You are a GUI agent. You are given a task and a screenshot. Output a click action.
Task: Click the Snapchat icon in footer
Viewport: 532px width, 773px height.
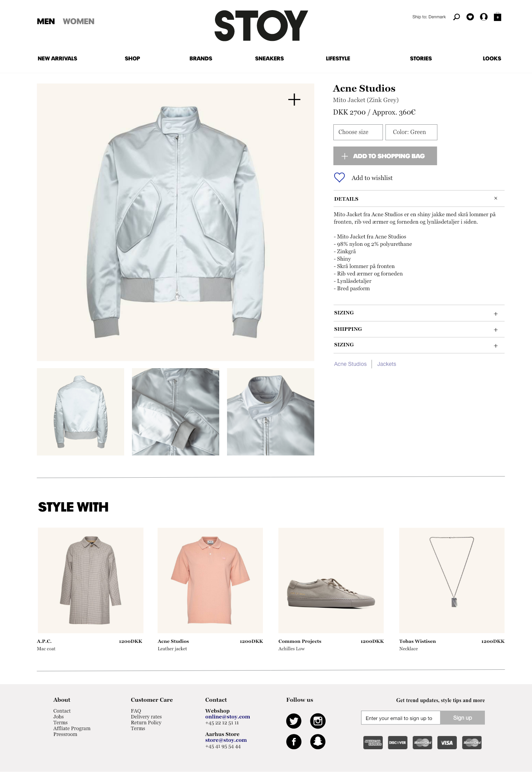(318, 741)
